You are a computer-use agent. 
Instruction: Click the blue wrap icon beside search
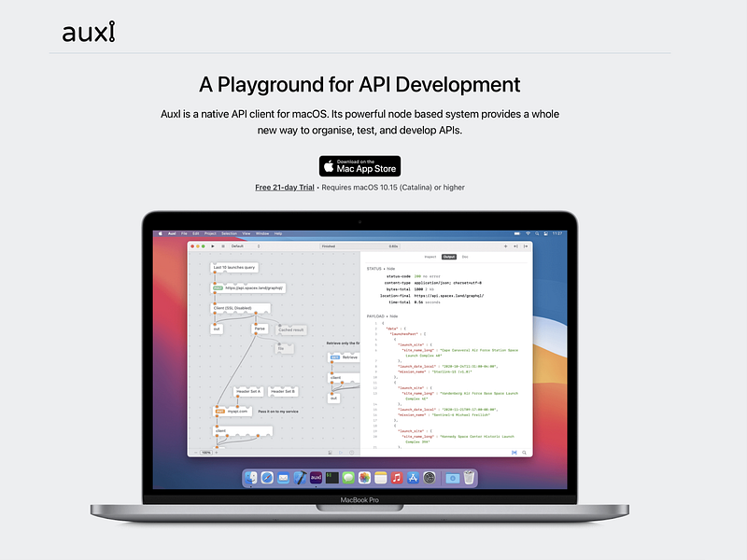(x=513, y=453)
